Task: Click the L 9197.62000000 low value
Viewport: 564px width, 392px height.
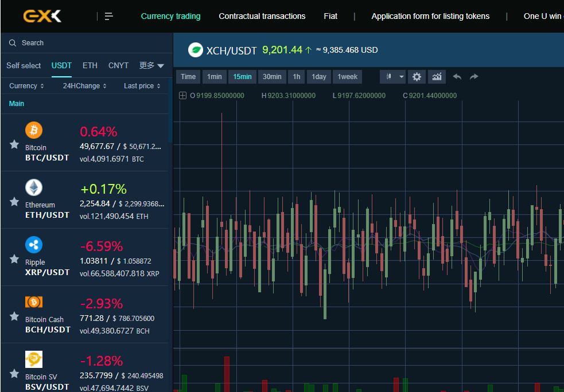Action: click(359, 96)
